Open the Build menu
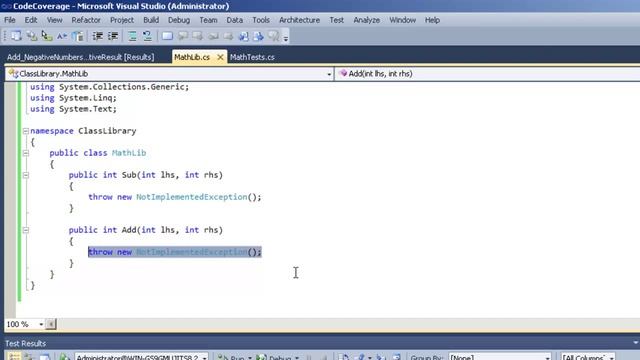 pyautogui.click(x=151, y=20)
